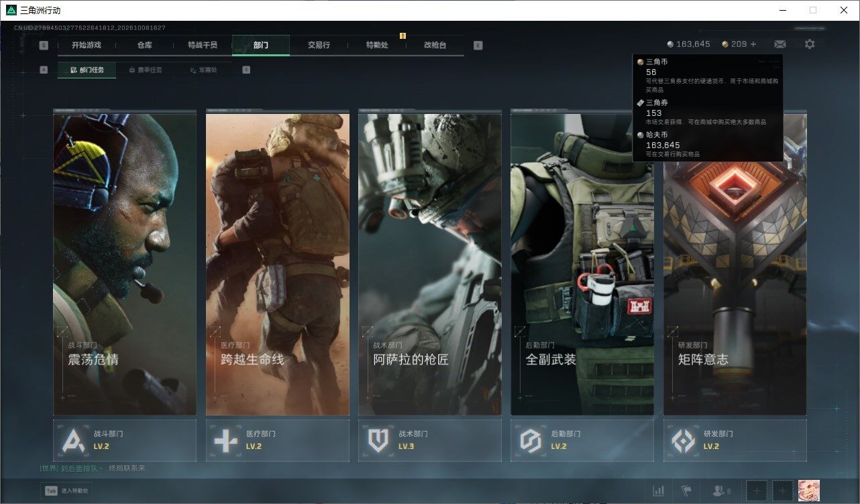This screenshot has width=860, height=504.
Task: Click the first empty teammate plus slot
Action: coord(757,491)
